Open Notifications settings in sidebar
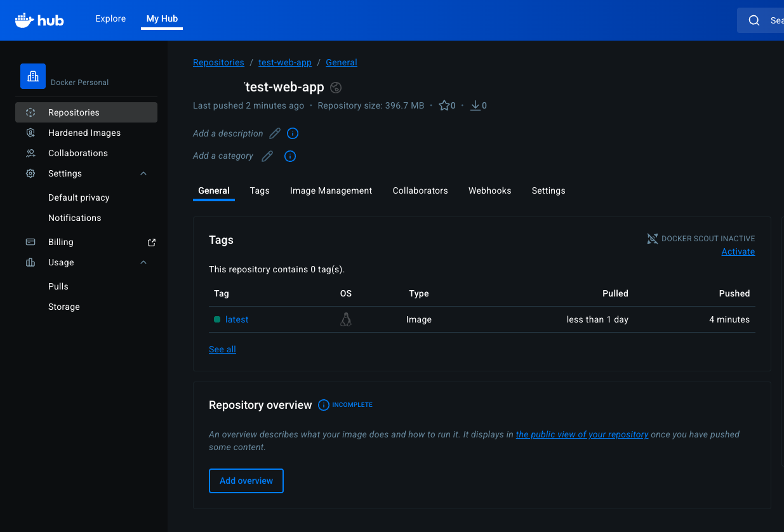The width and height of the screenshot is (784, 532). [x=75, y=218]
